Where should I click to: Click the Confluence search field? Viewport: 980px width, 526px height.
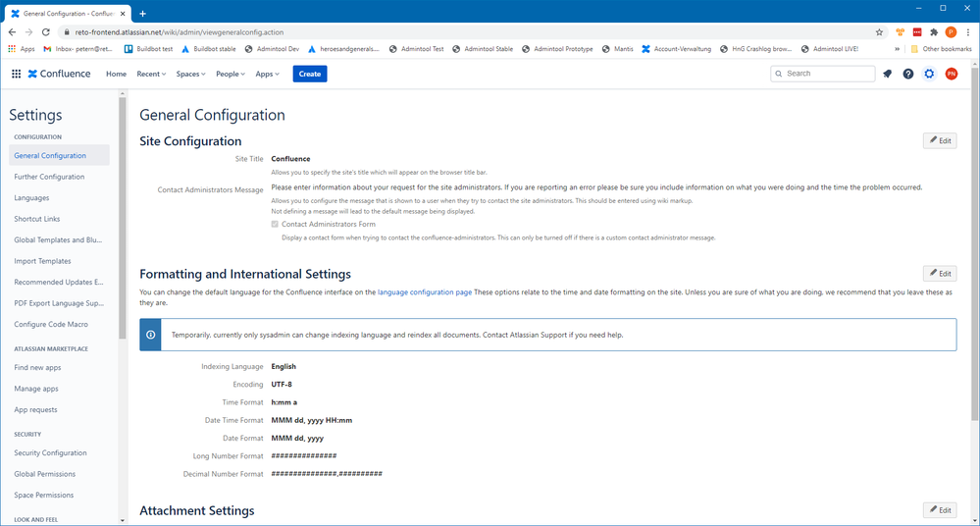pyautogui.click(x=822, y=74)
